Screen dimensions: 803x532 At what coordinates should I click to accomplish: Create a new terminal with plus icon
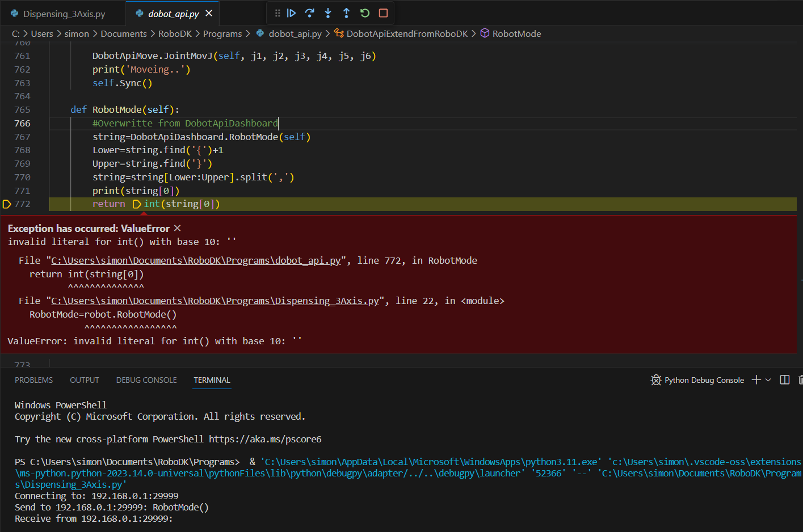point(756,380)
